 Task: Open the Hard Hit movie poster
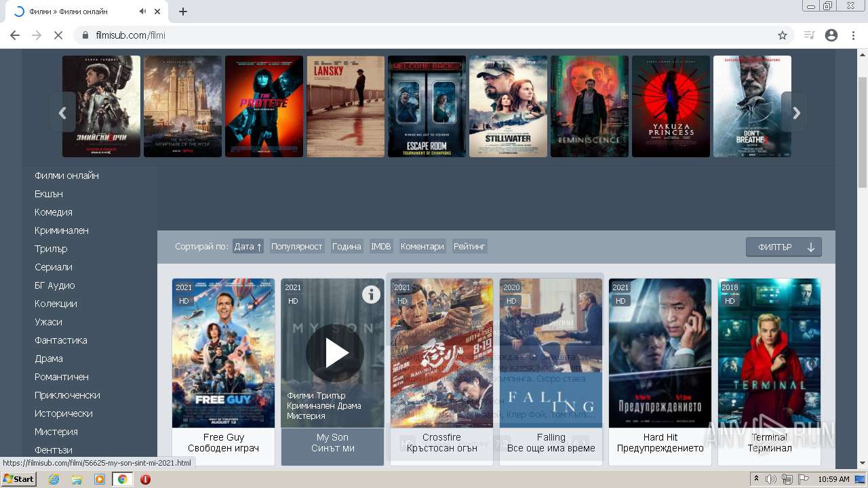tap(660, 353)
